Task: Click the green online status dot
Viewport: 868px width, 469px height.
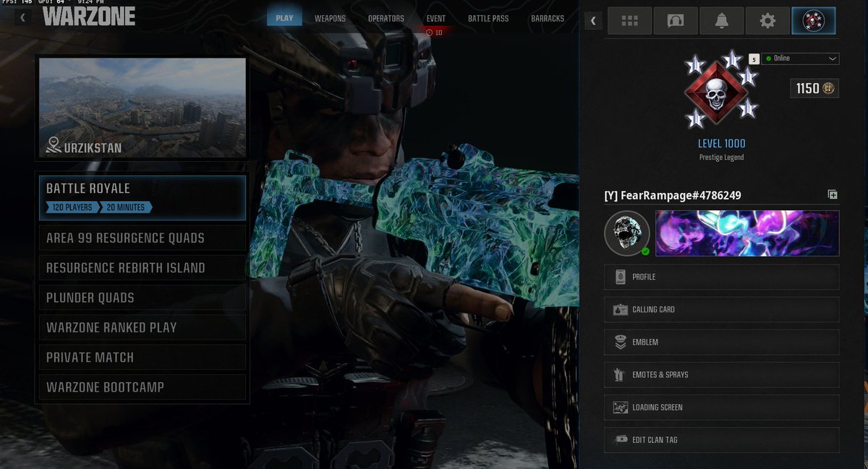Action: (768, 59)
